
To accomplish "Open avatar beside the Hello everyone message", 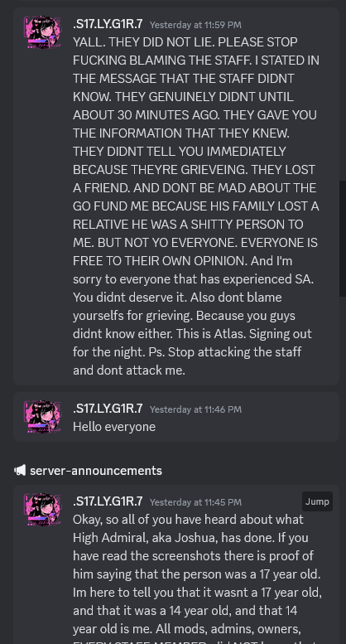I will pos(43,417).
